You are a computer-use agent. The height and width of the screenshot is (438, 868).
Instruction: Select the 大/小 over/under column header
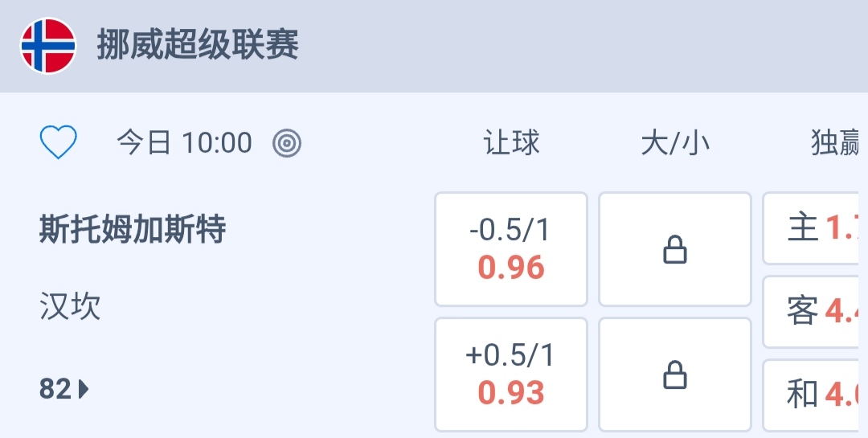tap(675, 144)
